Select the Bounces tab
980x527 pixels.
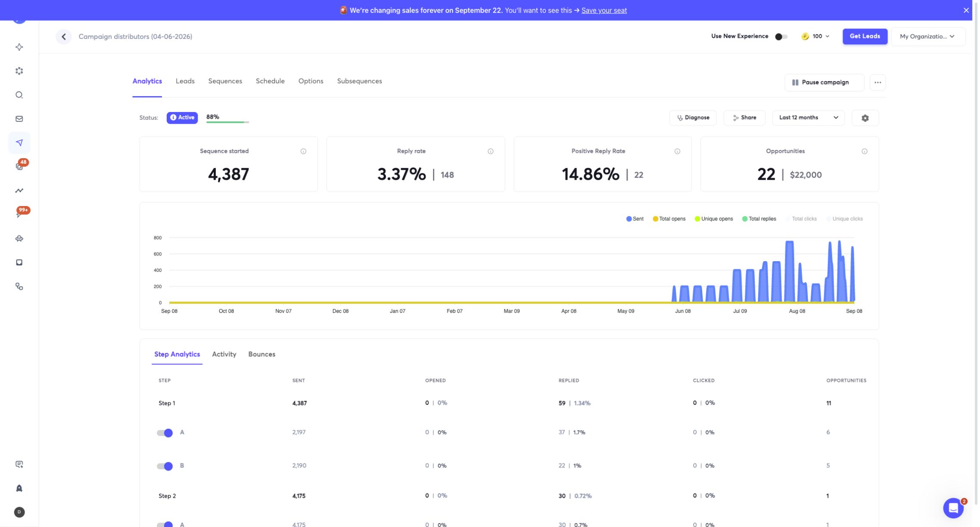pos(261,354)
